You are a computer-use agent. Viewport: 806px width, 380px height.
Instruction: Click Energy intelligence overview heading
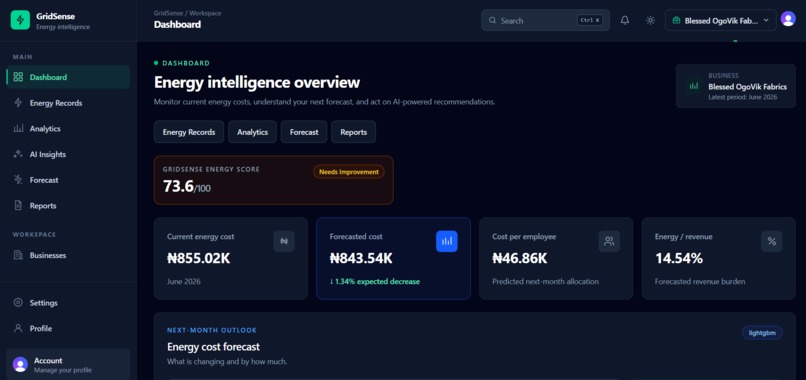click(257, 82)
